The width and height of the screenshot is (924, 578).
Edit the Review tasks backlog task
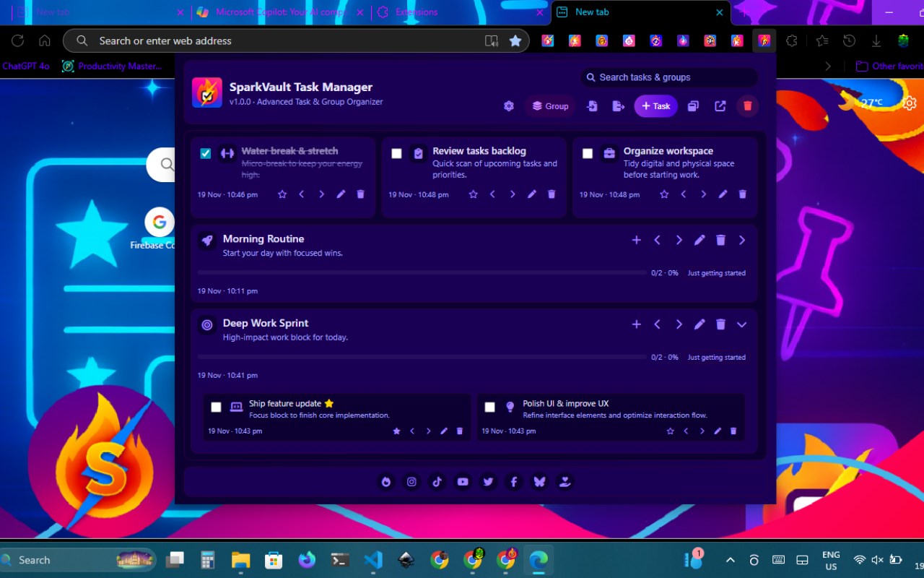(532, 194)
